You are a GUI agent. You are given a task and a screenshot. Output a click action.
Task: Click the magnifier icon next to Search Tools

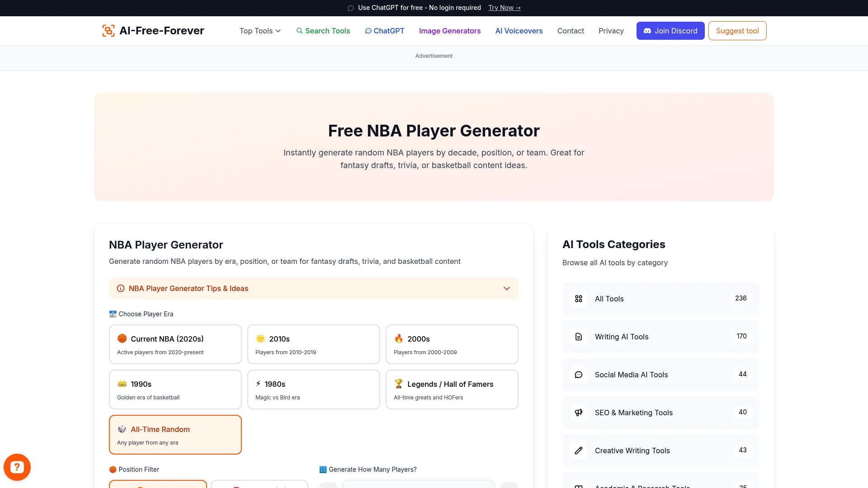(300, 31)
